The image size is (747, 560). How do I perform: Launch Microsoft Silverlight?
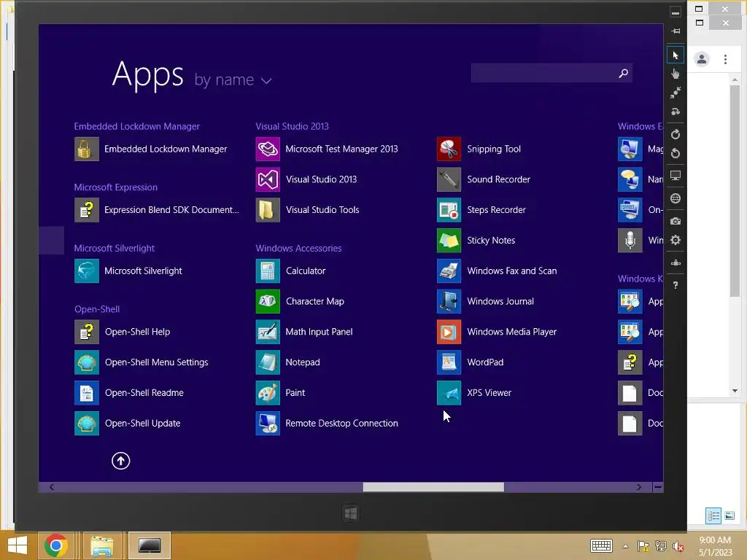[128, 271]
